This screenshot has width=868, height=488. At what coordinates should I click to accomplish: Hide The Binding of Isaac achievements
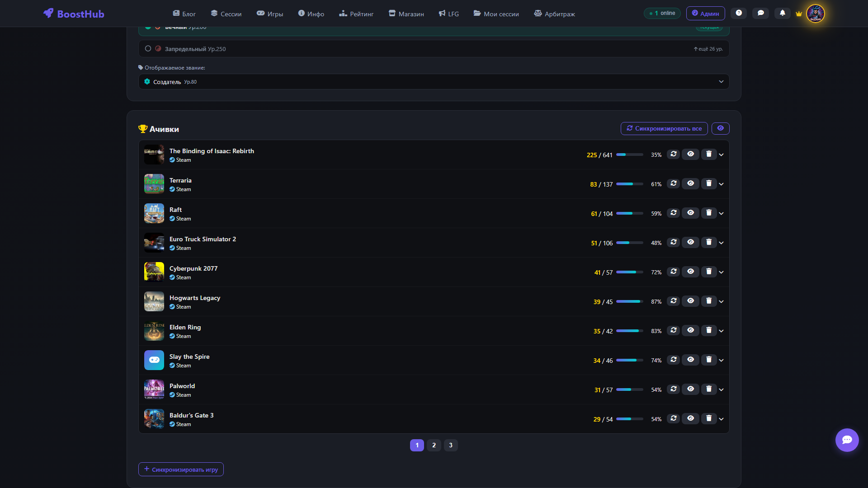pyautogui.click(x=690, y=154)
